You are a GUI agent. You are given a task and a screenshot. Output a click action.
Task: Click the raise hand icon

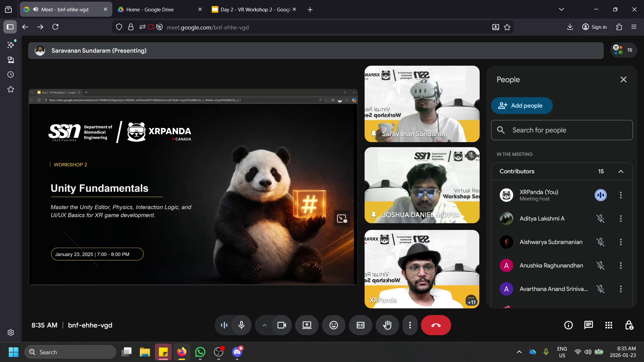click(x=387, y=325)
